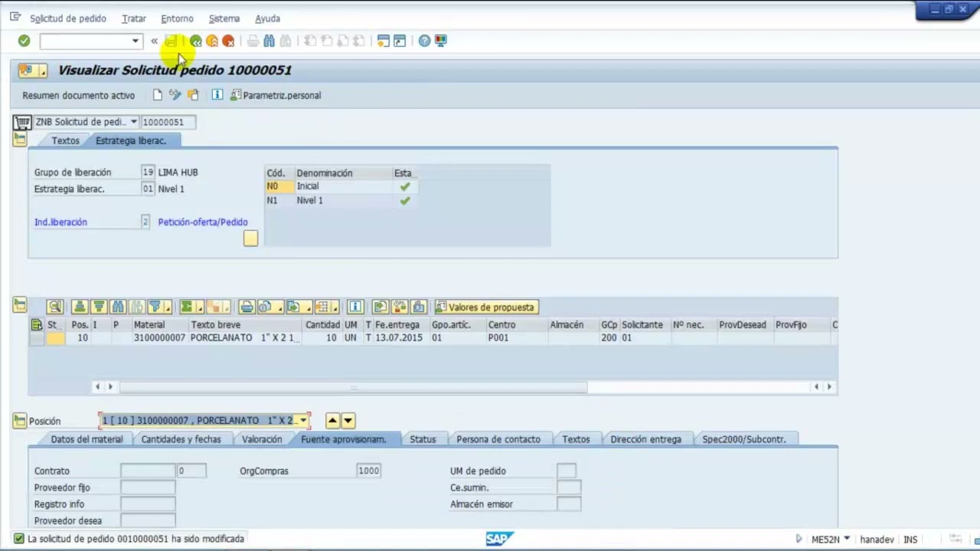
Task: Click the Print icon in item toolbar
Action: click(x=247, y=307)
